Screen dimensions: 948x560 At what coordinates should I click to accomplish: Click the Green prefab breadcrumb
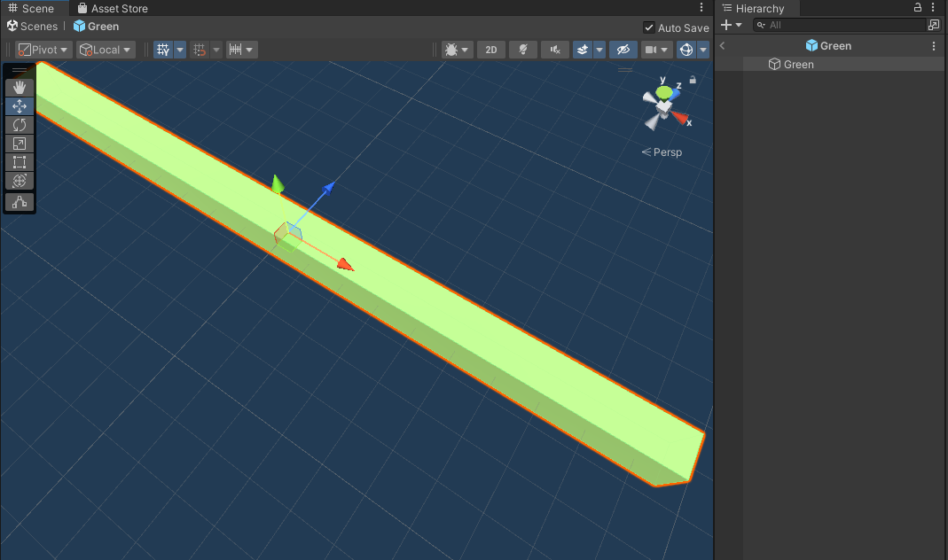96,26
